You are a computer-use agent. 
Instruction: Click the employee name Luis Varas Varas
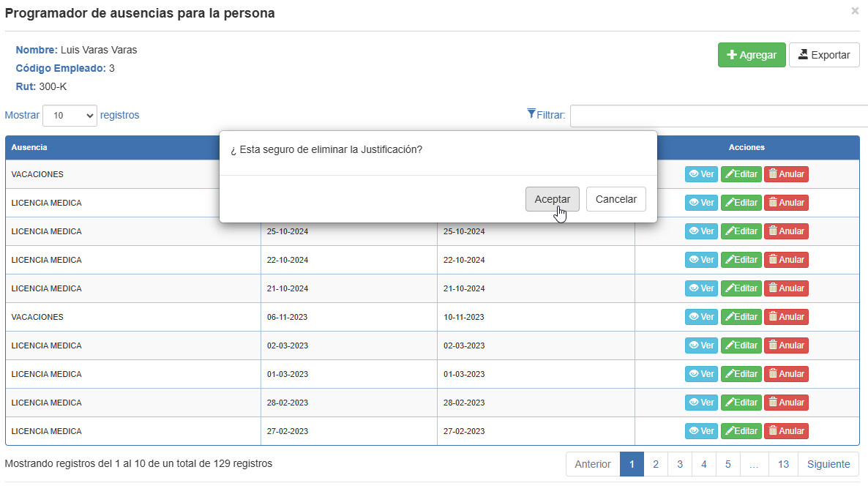[99, 50]
